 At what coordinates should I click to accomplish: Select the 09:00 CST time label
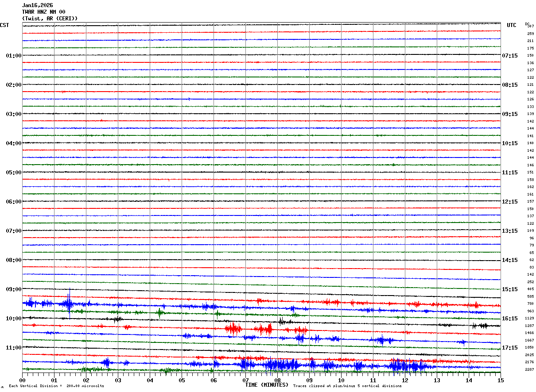pos(14,289)
